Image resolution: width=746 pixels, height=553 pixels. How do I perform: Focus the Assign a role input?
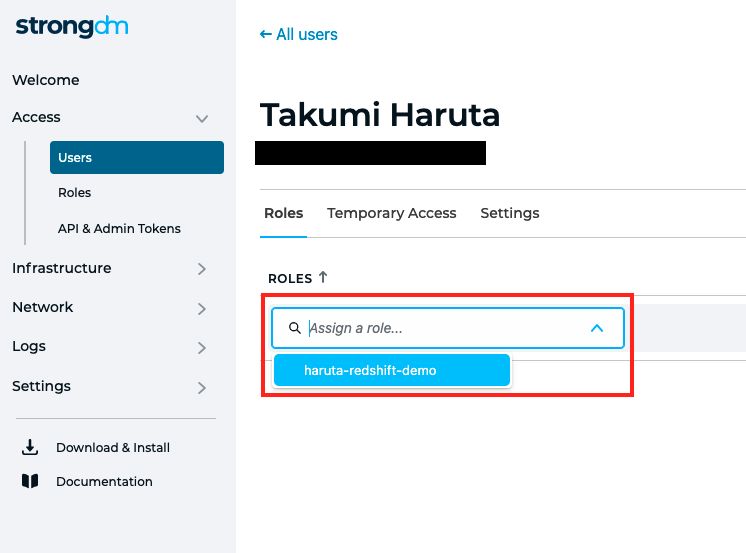(448, 328)
